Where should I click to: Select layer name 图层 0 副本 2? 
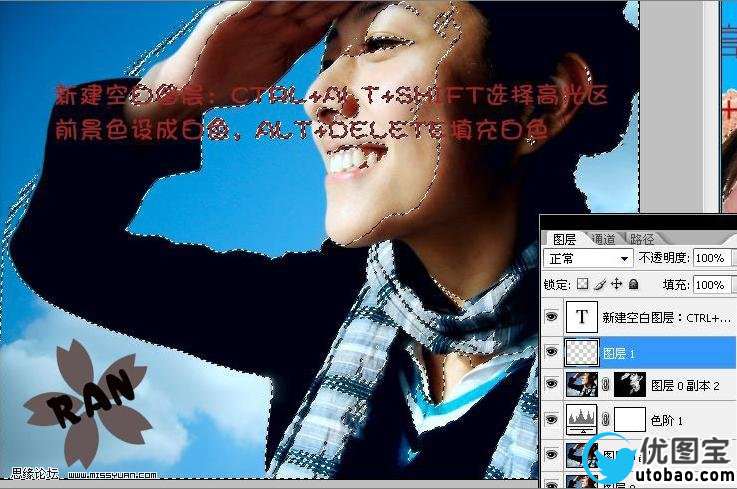coord(685,386)
